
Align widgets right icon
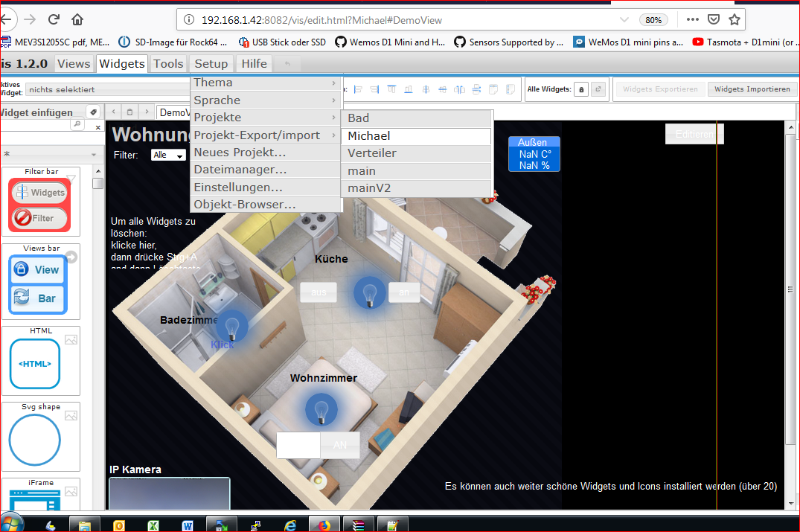[375, 89]
